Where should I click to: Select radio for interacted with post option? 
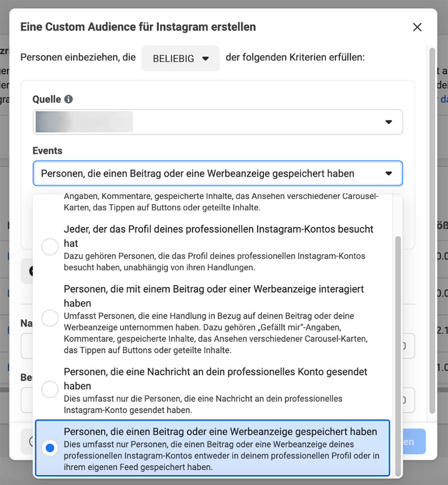(x=50, y=318)
